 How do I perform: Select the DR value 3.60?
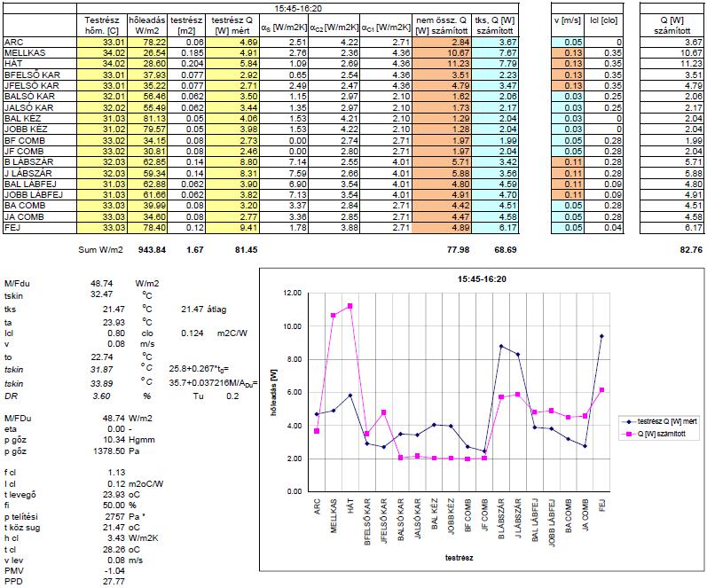tap(101, 396)
